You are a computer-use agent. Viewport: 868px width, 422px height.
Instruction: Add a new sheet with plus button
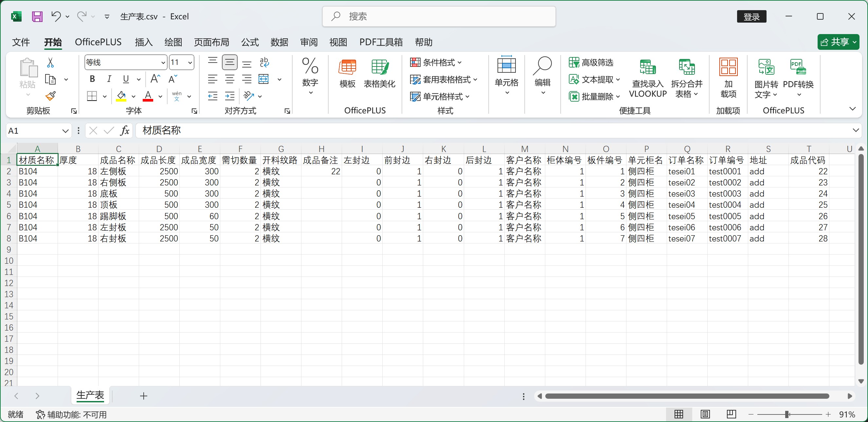pos(144,396)
